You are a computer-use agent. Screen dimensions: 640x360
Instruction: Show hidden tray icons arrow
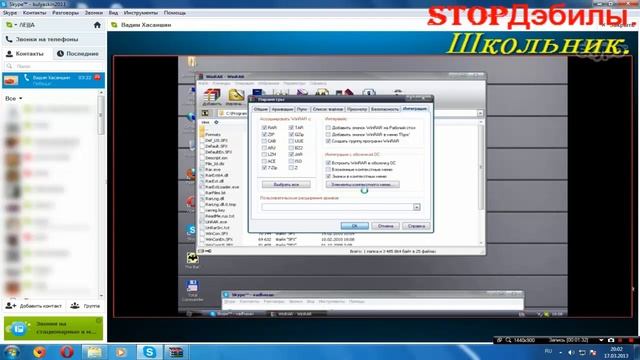pos(560,352)
